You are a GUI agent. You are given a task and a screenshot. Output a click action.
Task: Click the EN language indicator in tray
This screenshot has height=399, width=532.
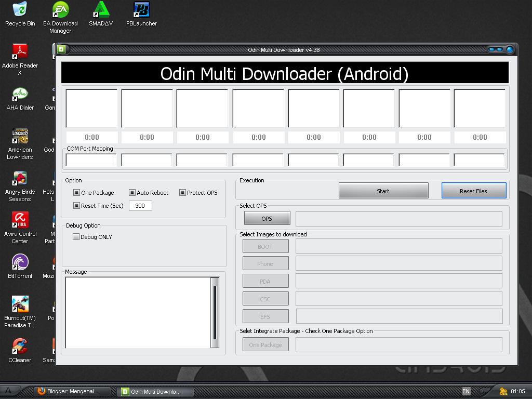(x=466, y=391)
